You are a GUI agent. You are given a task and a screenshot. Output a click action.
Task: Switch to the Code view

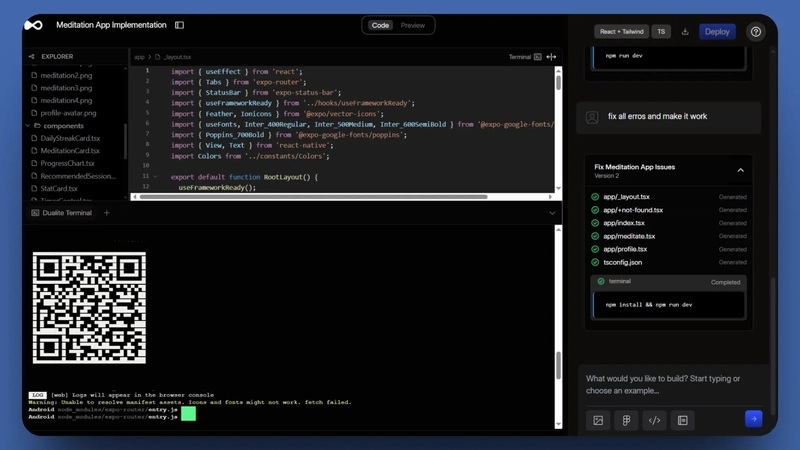tap(380, 25)
